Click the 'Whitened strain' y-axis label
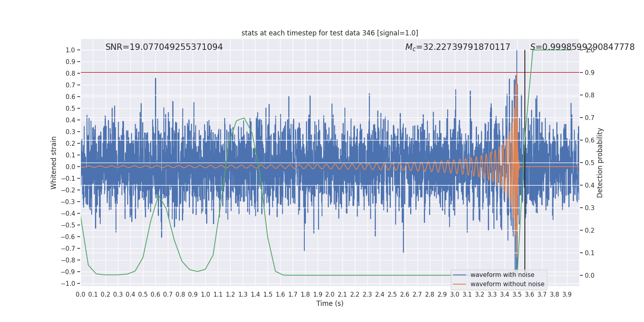Screen dimensions: 644x322 coord(54,163)
